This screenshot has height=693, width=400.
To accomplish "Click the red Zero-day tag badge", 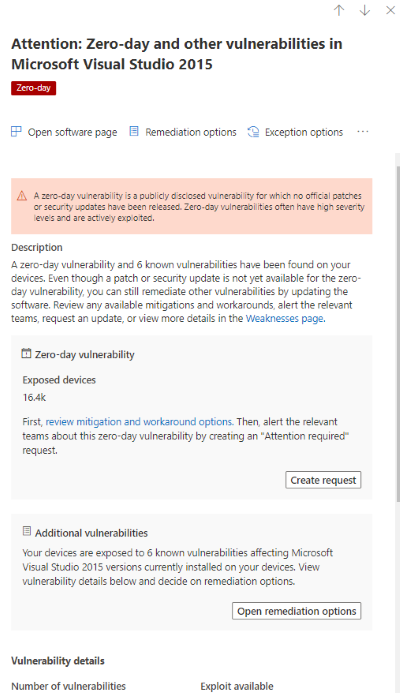I will click(34, 88).
